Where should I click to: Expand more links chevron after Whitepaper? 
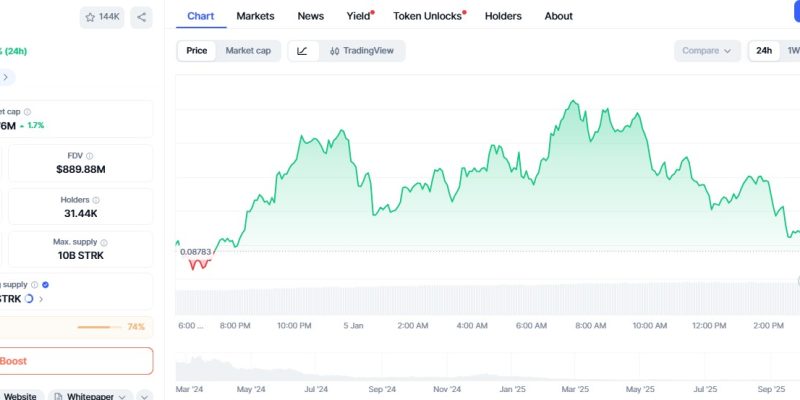coord(143,396)
